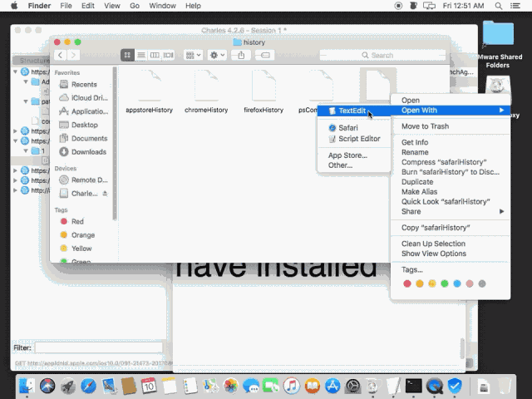
Task: Select TextEdit in the Open With submenu
Action: coord(352,111)
